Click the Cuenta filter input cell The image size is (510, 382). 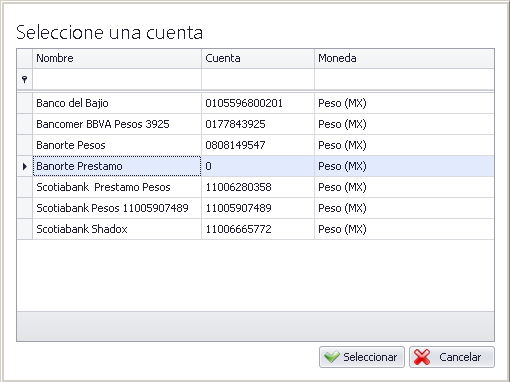(x=258, y=79)
